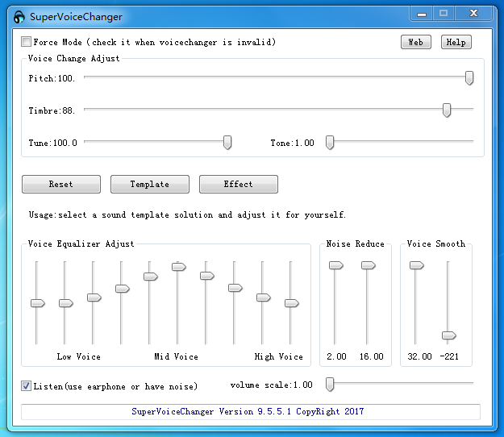Click the Tone:1.00 label
The height and width of the screenshot is (437, 504).
point(292,143)
